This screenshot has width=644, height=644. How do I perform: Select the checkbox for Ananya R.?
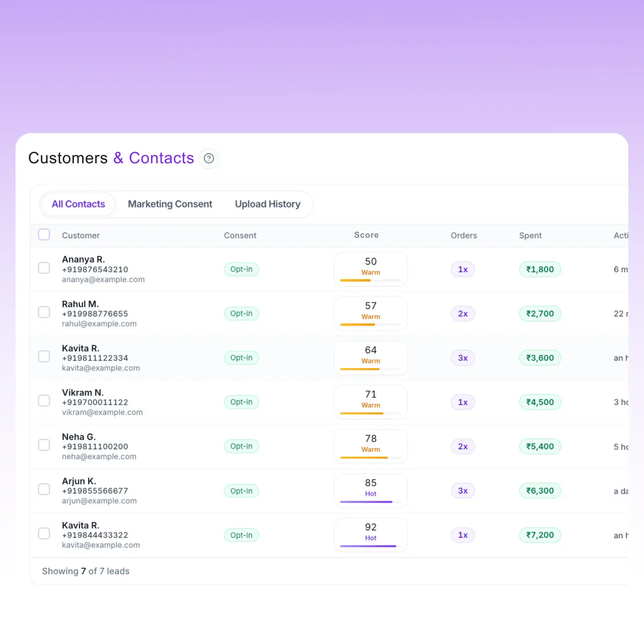[x=44, y=268]
